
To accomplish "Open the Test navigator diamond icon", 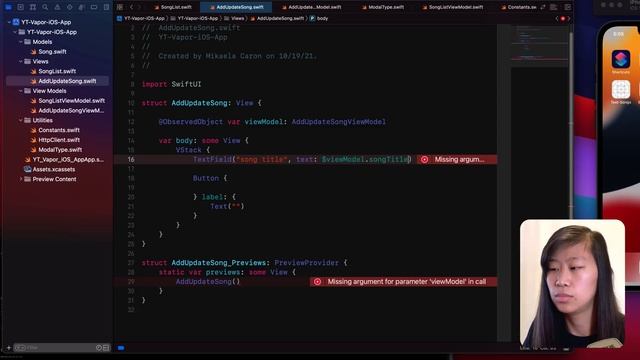I will 69,7.
